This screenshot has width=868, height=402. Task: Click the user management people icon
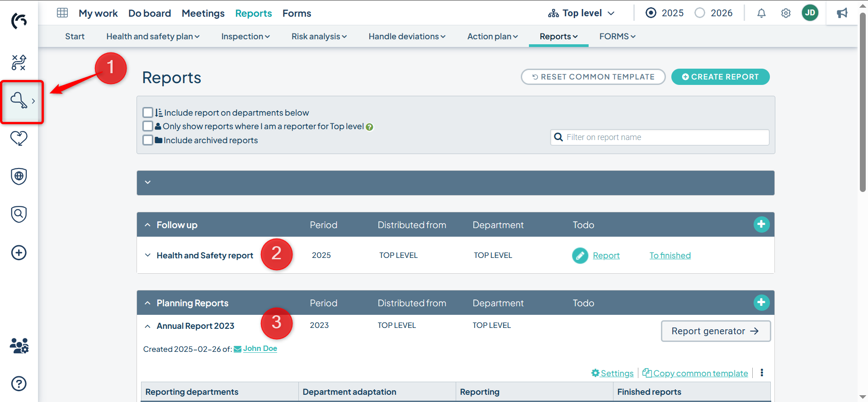pyautogui.click(x=19, y=346)
